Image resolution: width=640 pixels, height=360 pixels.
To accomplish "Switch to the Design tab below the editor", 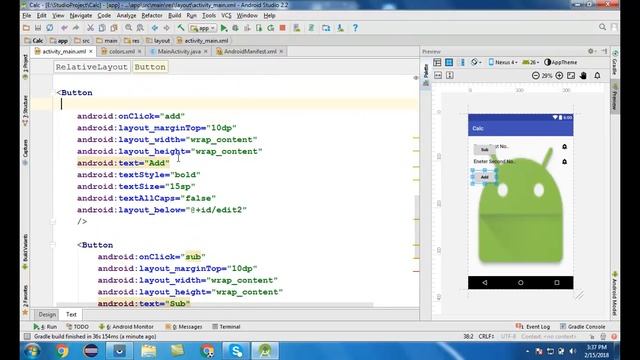I will coord(47,314).
